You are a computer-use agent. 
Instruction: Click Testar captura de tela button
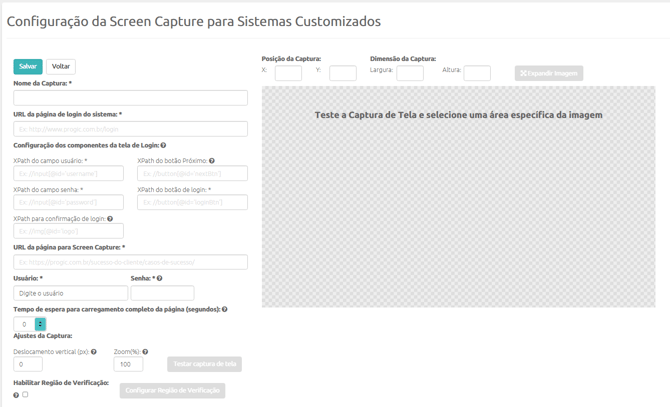coord(204,364)
